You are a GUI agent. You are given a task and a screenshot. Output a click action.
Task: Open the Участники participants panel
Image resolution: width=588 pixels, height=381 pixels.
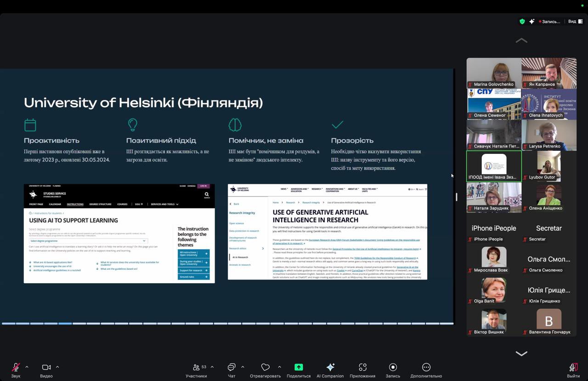pyautogui.click(x=196, y=370)
